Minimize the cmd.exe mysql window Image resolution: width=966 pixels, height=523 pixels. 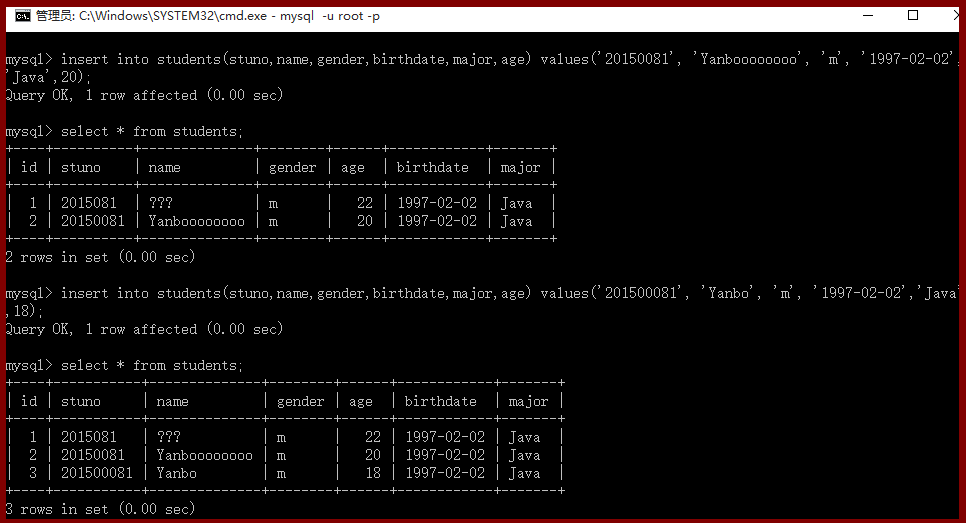pos(868,15)
